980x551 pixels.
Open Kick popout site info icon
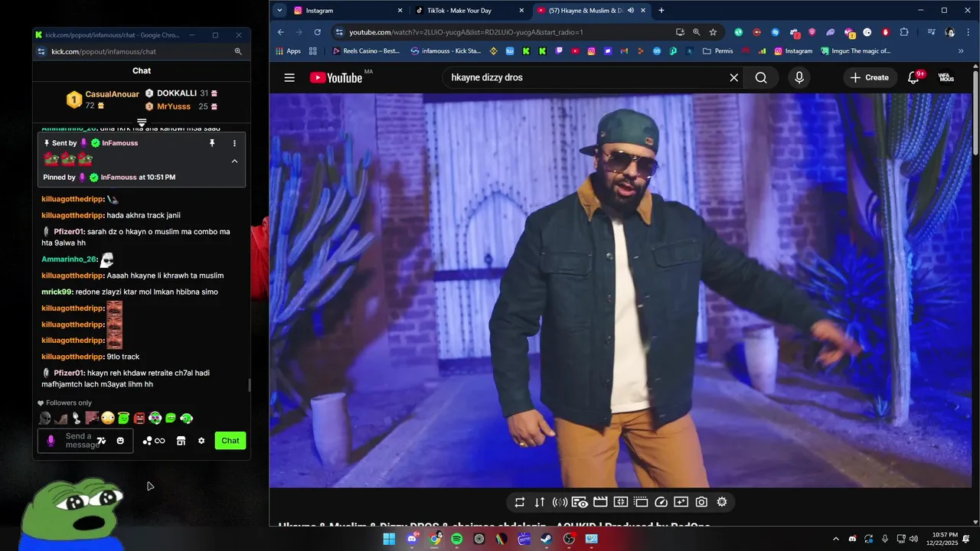pos(42,51)
